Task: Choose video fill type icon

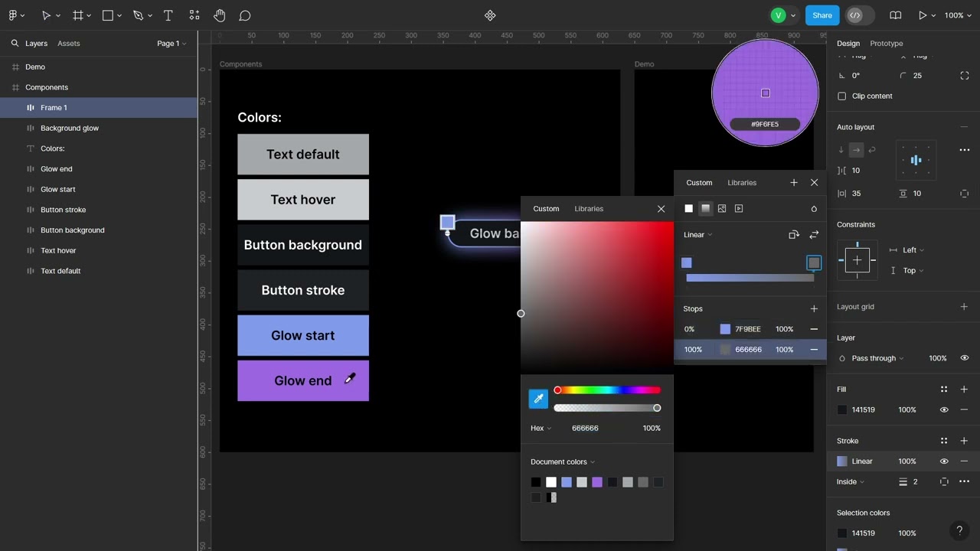Action: [x=739, y=208]
